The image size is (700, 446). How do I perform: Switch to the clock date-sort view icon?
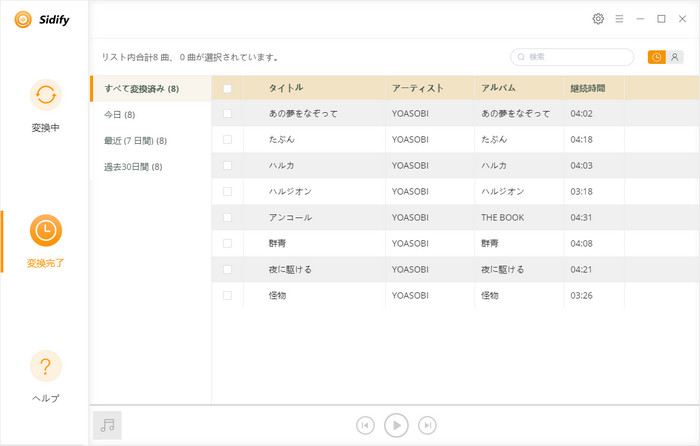(656, 57)
